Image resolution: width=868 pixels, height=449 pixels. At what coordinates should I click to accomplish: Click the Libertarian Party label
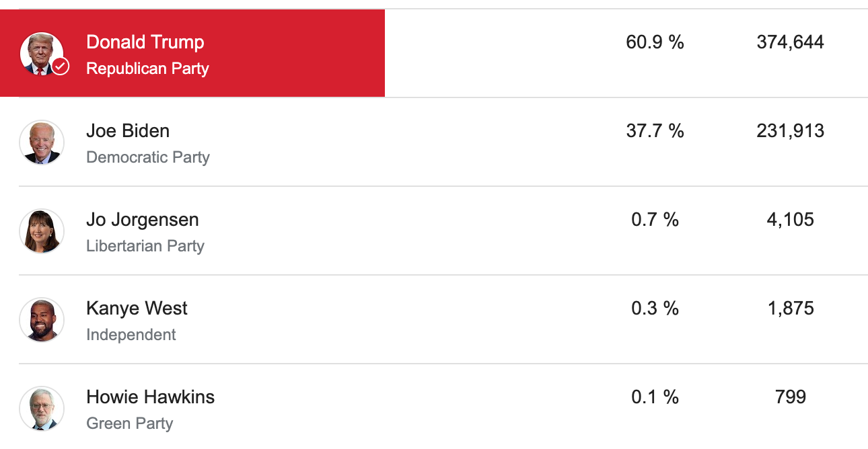[x=145, y=246]
